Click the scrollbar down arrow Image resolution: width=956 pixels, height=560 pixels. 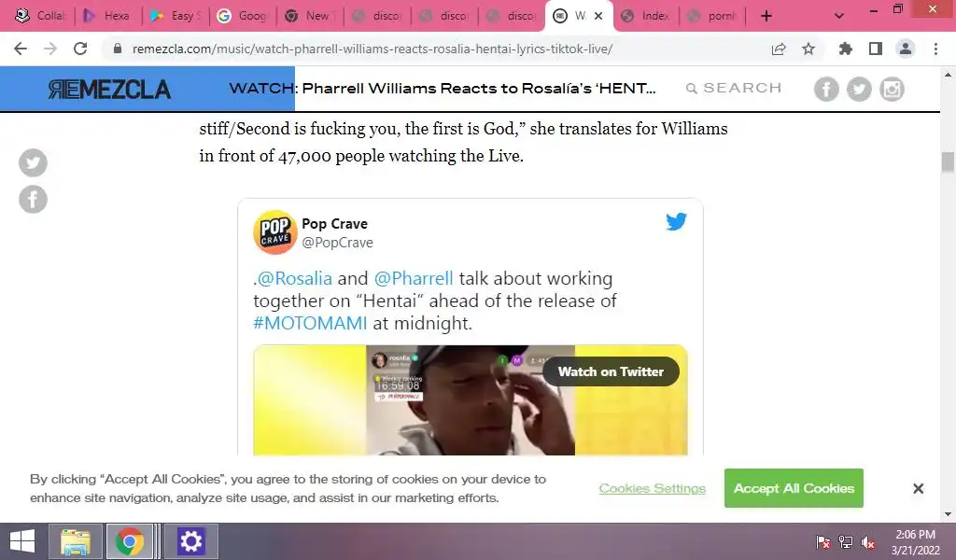coord(948,513)
